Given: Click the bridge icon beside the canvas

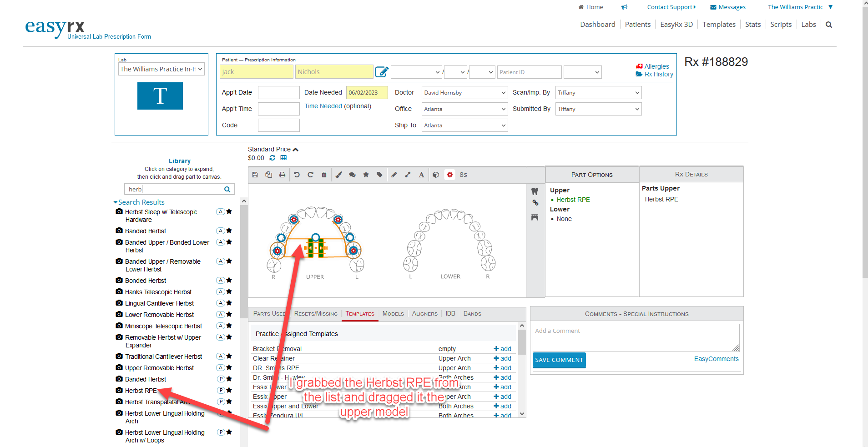Looking at the screenshot, I should (x=535, y=217).
